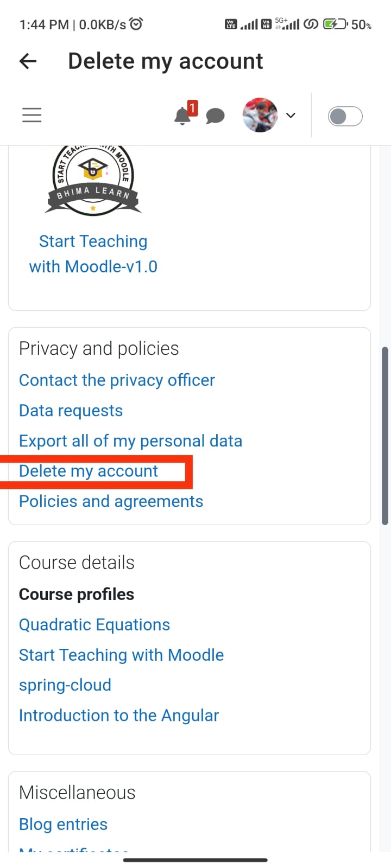391x868 pixels.
Task: Select Delete my account
Action: 88,471
